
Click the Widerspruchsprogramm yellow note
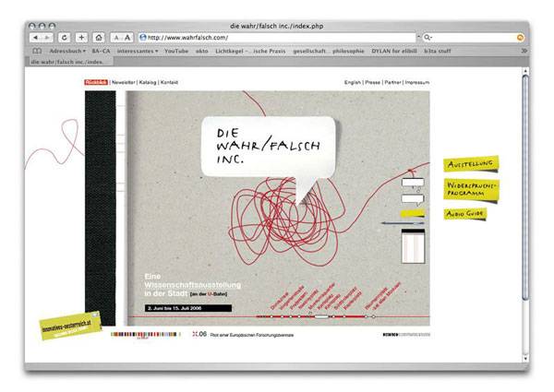[x=471, y=189]
